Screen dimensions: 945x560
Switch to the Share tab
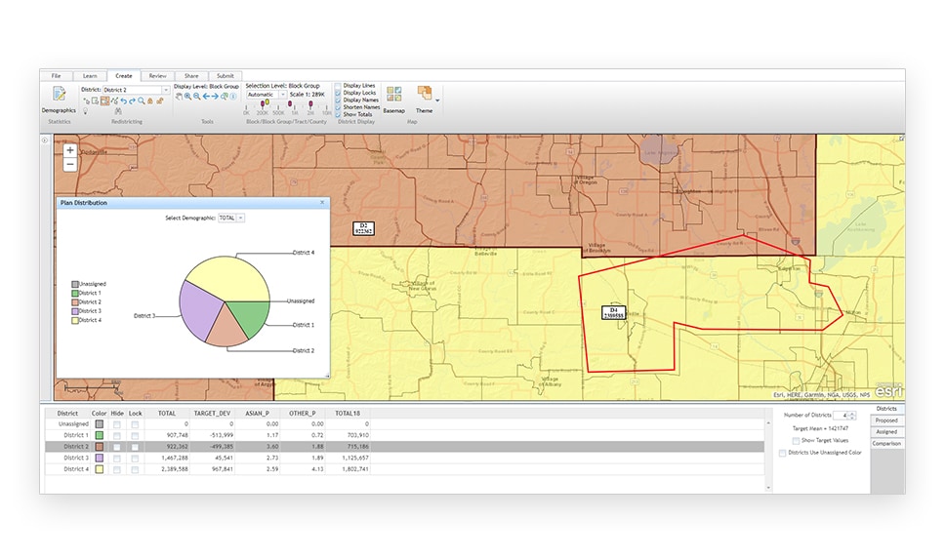(191, 76)
